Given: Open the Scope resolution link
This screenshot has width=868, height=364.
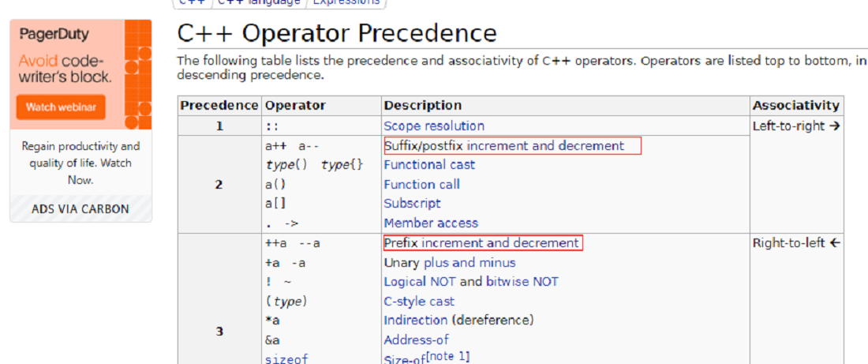Looking at the screenshot, I should point(434,126).
